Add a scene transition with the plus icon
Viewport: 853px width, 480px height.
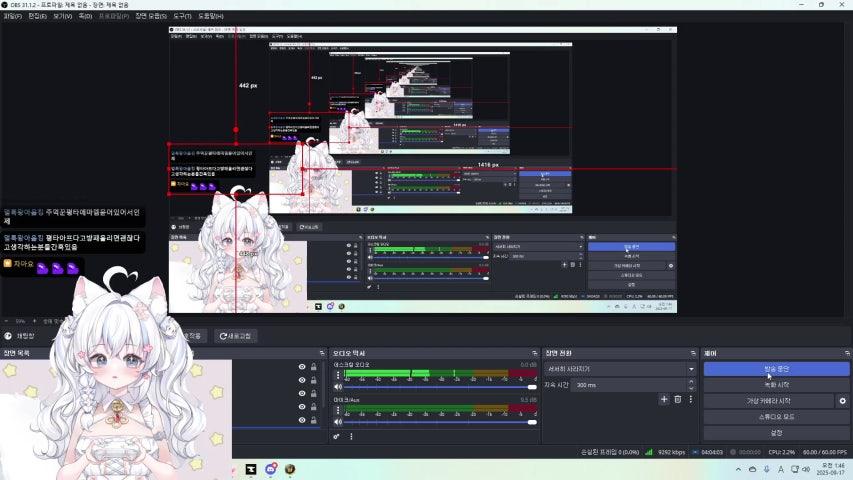(x=664, y=399)
